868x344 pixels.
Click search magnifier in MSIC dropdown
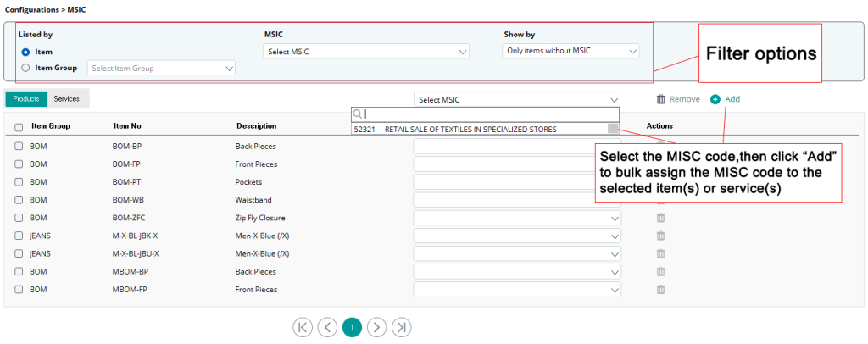tap(358, 114)
